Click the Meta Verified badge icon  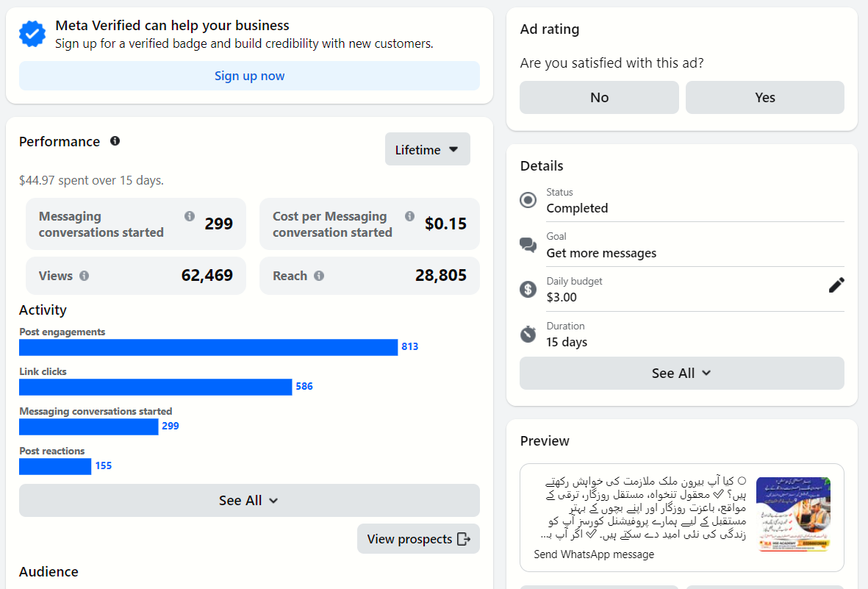(x=32, y=35)
